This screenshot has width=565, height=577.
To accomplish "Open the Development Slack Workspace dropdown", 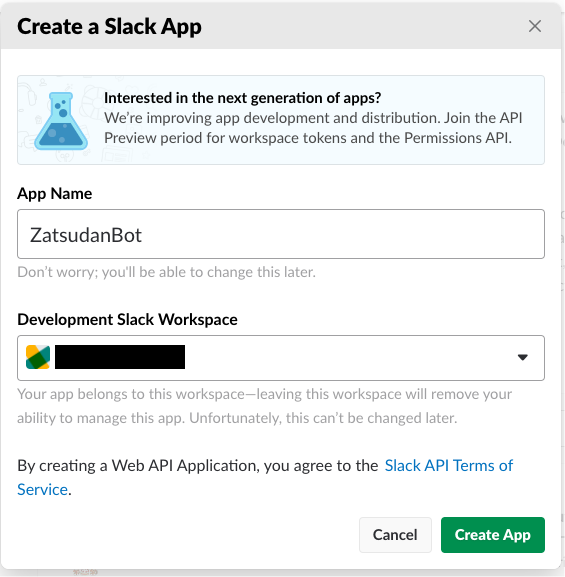I will point(281,358).
